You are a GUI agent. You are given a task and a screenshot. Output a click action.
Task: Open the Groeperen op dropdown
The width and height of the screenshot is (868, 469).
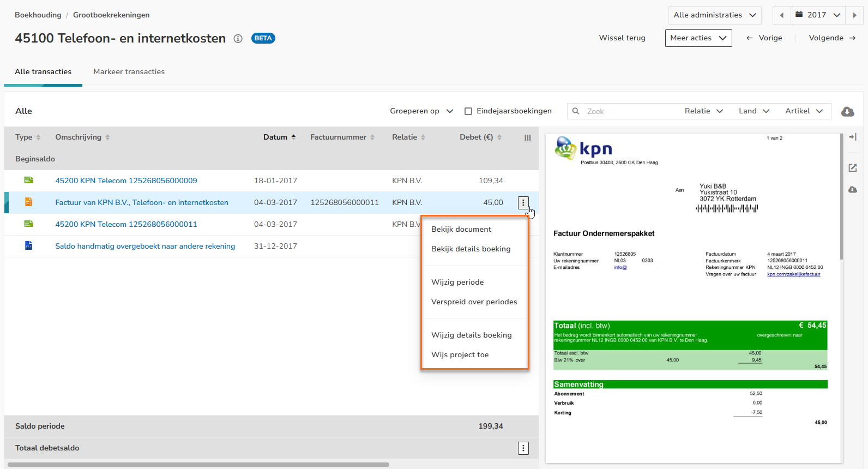pyautogui.click(x=421, y=111)
